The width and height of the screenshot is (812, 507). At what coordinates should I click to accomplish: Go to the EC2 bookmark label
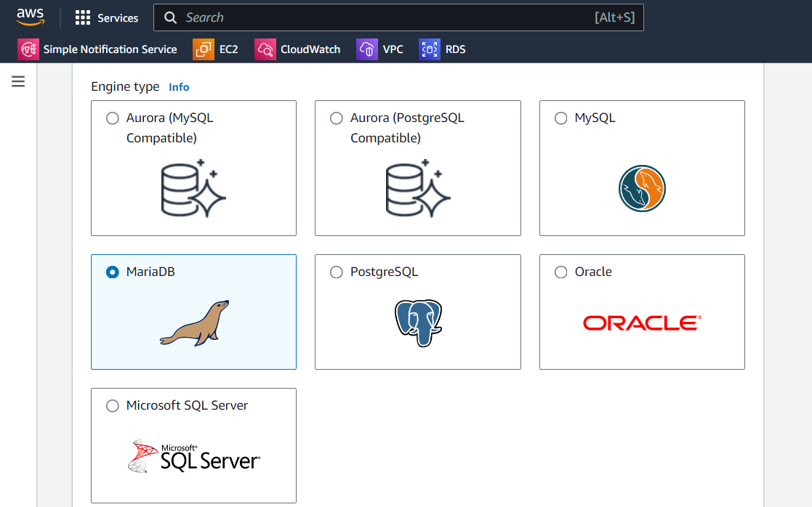tap(228, 49)
